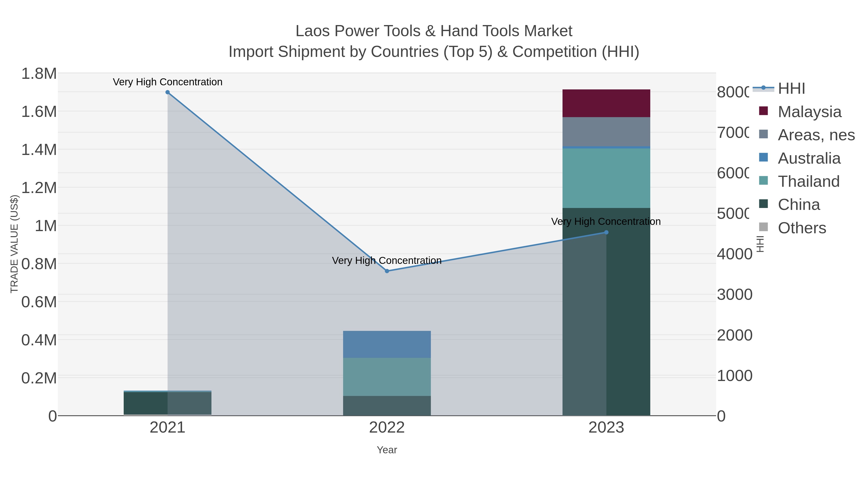868x488 pixels.
Task: Click the 0.2M left axis tick label
Action: tap(39, 378)
